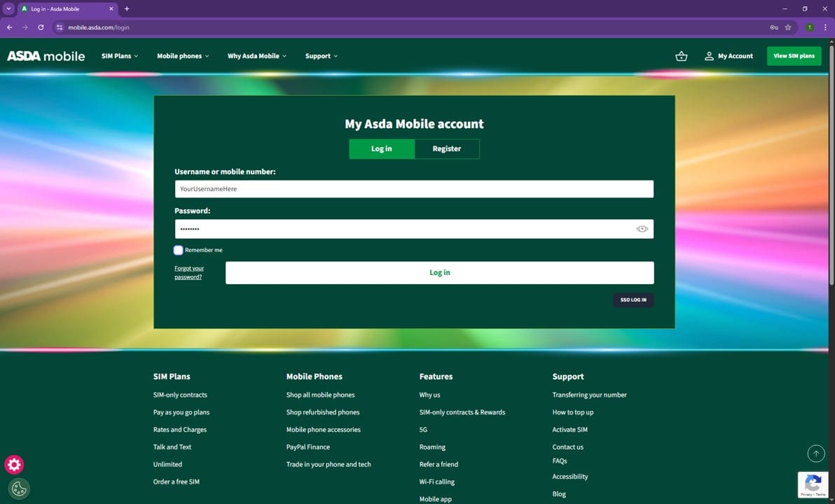Open the 5G footer link
This screenshot has height=504, width=835.
423,430
